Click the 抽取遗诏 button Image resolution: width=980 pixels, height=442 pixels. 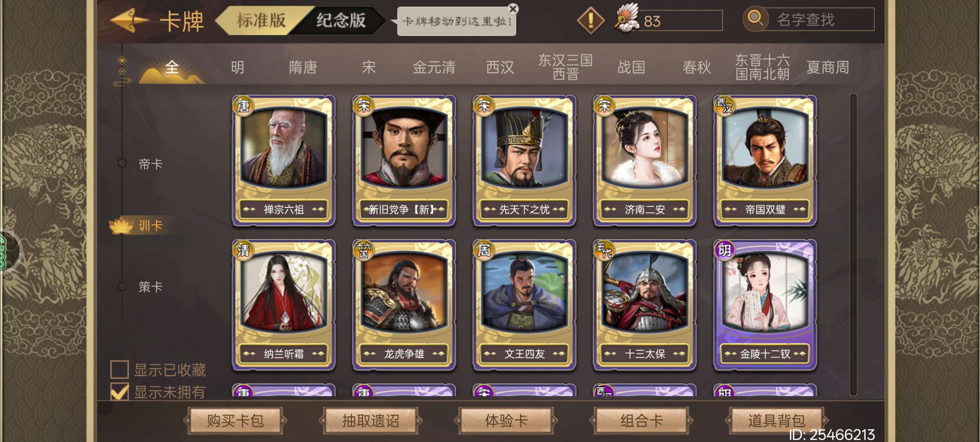click(370, 420)
